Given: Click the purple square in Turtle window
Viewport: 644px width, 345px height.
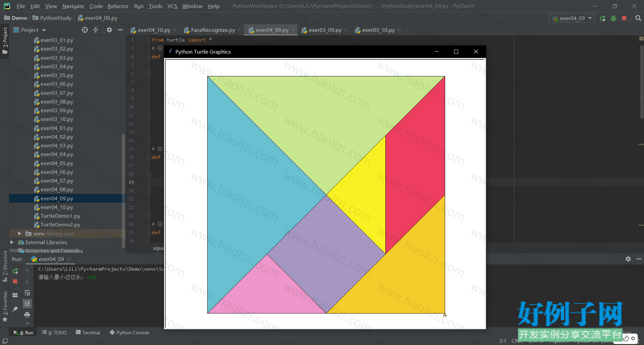Looking at the screenshot, I should (x=326, y=254).
